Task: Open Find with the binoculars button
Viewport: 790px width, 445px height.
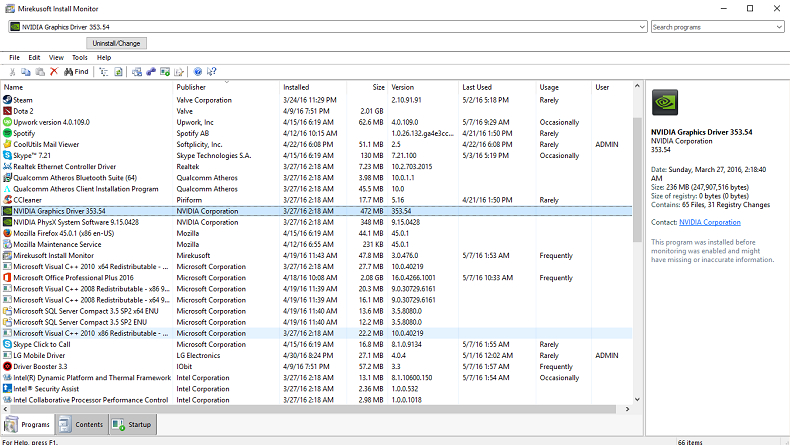Action: (x=76, y=72)
